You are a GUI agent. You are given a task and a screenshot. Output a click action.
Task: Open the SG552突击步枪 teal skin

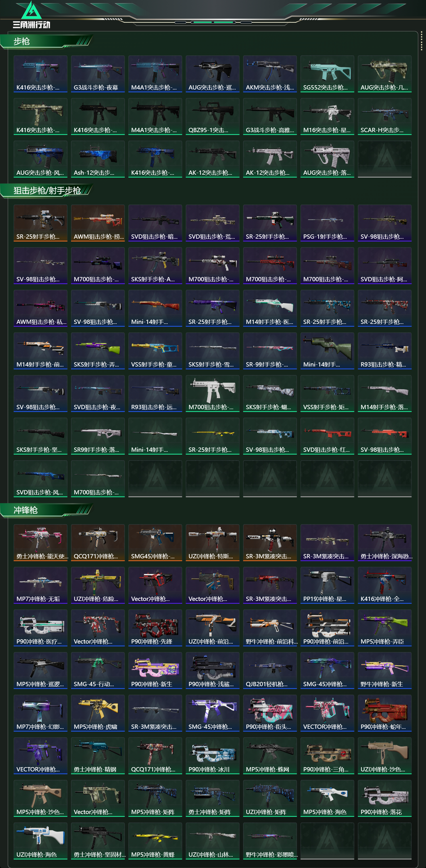coord(327,74)
